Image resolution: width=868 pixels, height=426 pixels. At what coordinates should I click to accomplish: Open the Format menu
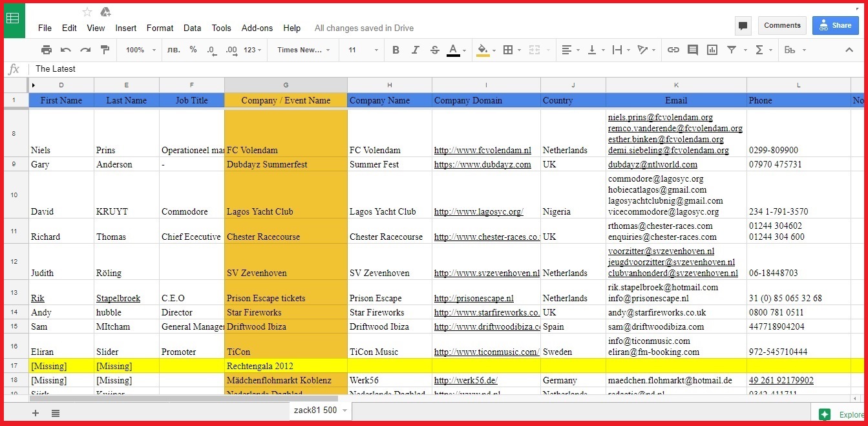[x=160, y=28]
